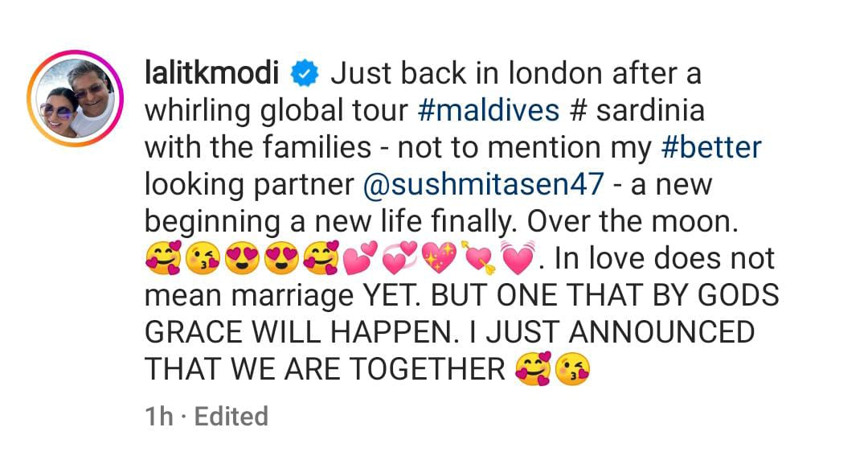Click the kissing face emoji in the emoji row
Screen dimensions: 868x456
203,259
